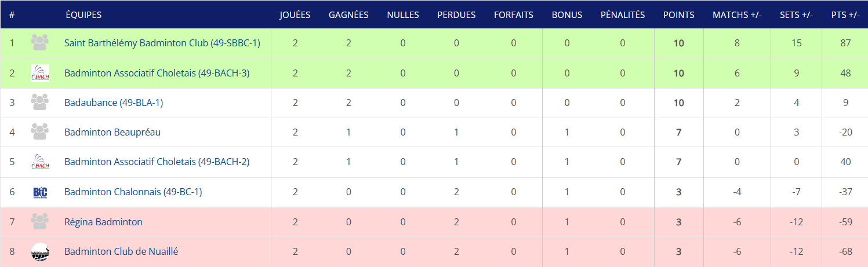
Task: Click the BACH logo for 49-BACH-2
Action: [40, 162]
